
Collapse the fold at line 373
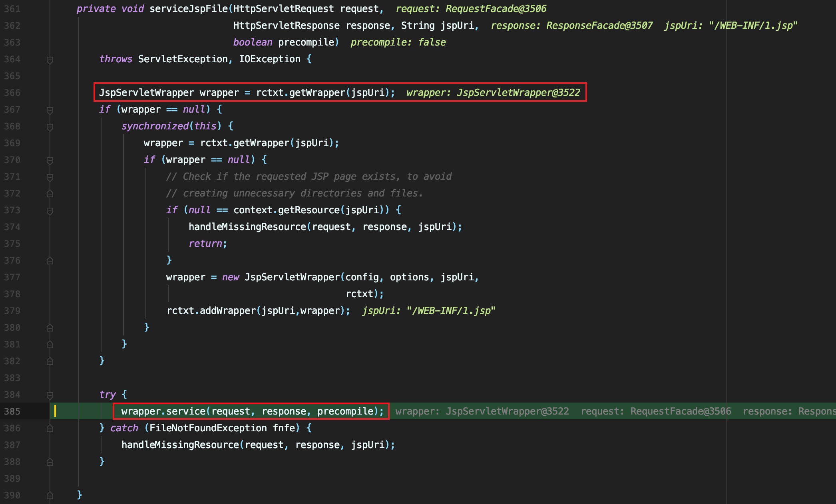(50, 211)
